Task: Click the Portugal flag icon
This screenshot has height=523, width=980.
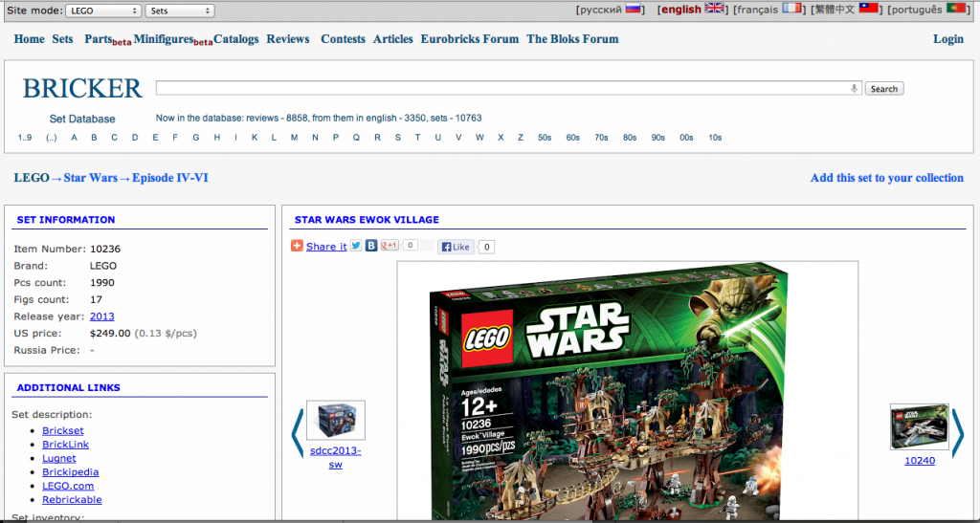Action: click(x=956, y=9)
